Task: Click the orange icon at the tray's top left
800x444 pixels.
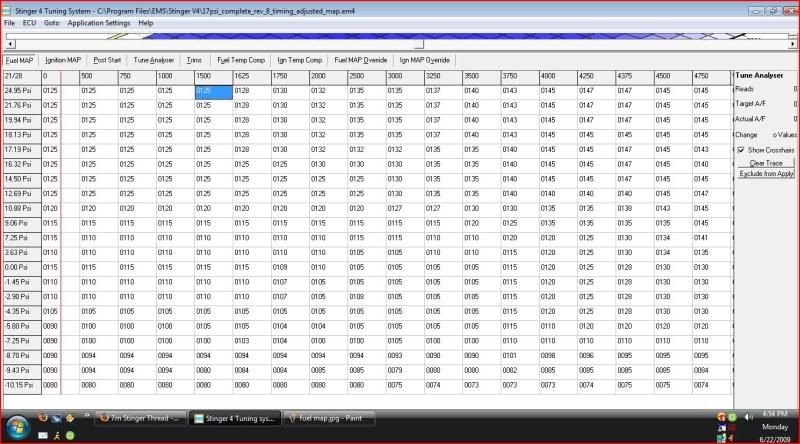Action: click(x=721, y=417)
